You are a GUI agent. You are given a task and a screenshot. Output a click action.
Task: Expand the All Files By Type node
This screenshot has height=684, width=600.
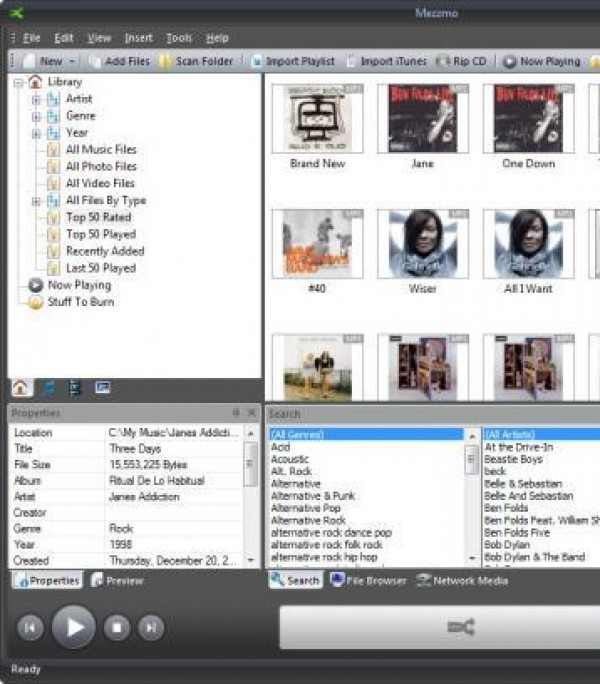click(36, 201)
